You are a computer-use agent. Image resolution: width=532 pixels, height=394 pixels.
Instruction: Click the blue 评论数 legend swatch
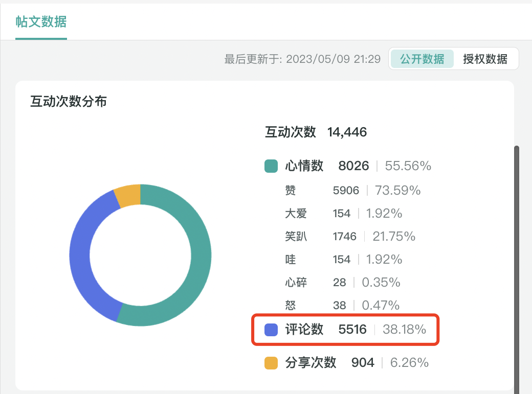click(x=271, y=330)
